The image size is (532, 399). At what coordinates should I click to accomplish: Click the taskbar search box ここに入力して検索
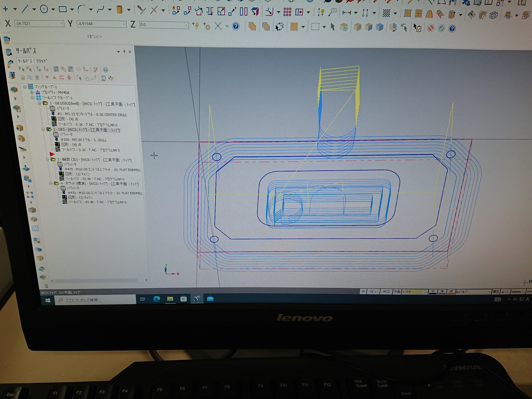(x=95, y=300)
